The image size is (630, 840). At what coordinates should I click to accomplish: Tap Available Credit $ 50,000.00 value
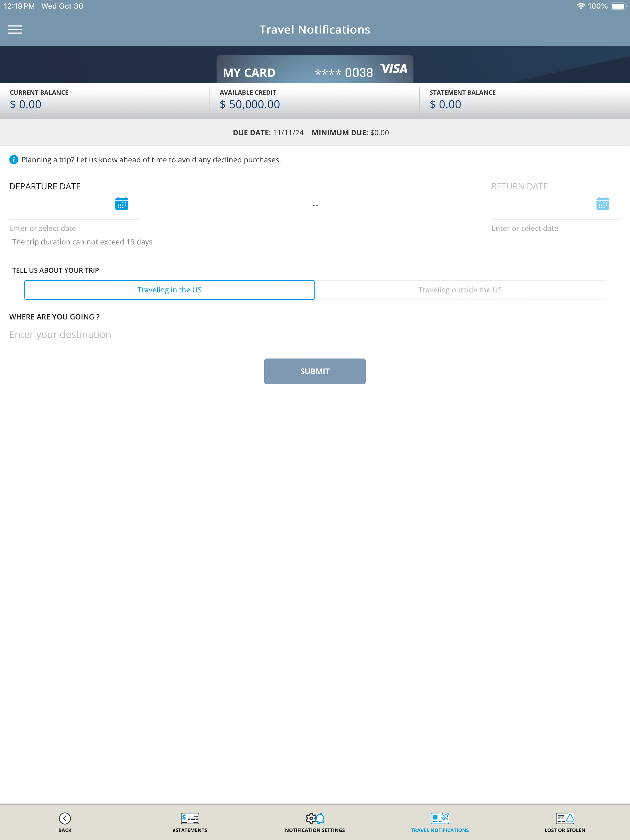[x=250, y=105]
